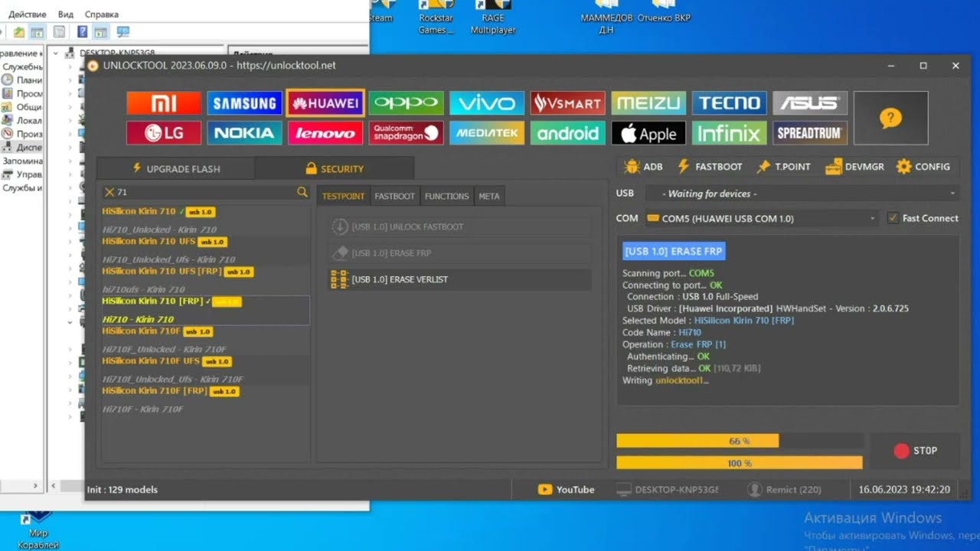980x551 pixels.
Task: Select the Apple brand logo
Action: coord(648,133)
